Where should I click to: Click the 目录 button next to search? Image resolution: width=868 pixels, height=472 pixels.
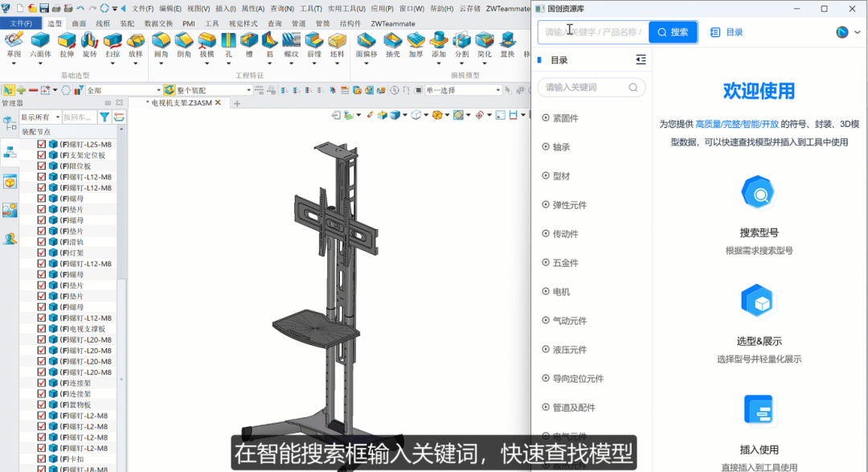click(x=727, y=32)
